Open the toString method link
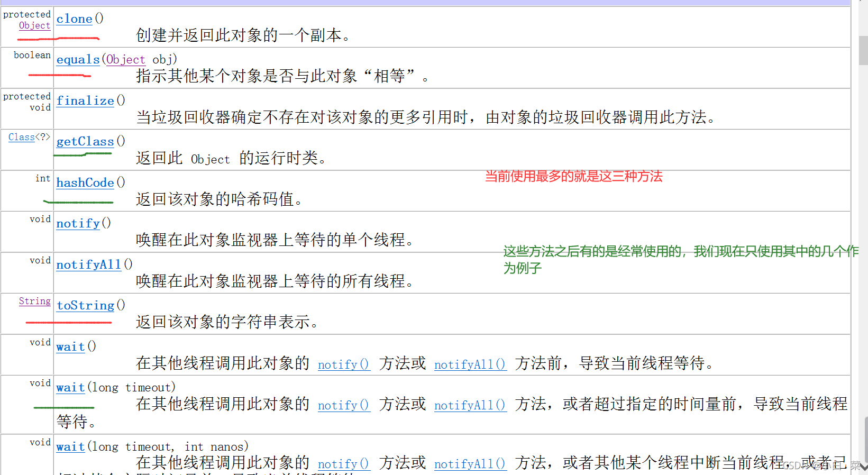The height and width of the screenshot is (475, 868). [x=86, y=305]
